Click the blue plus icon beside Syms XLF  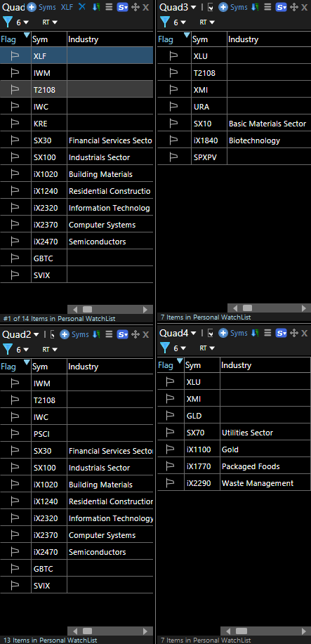tap(32, 7)
